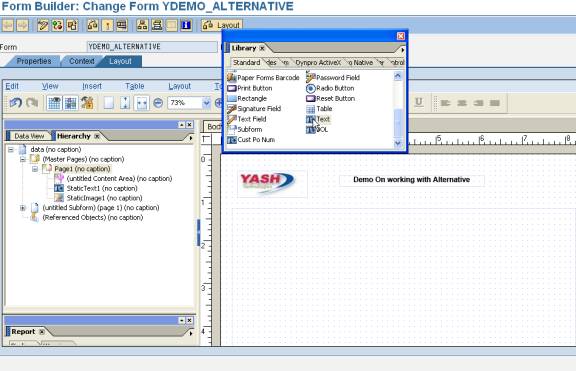576x371 pixels.
Task: Click the Password Field library object
Action: tap(333, 78)
